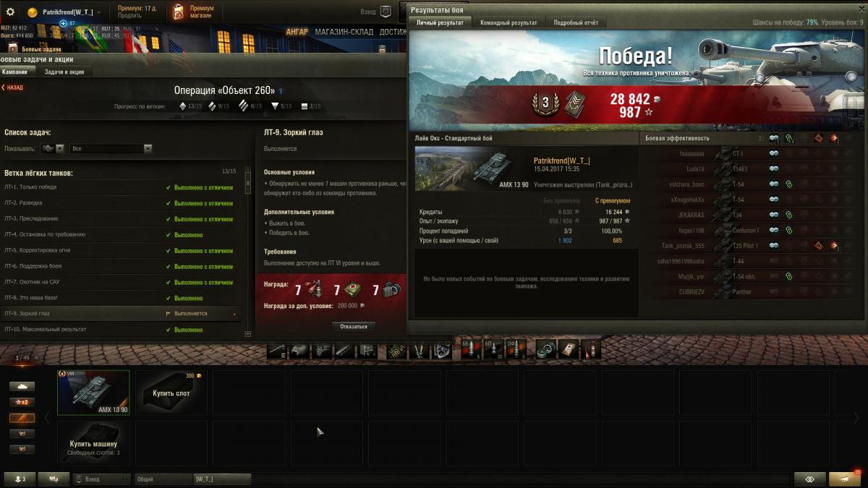Screen dimensions: 868x488
Task: Click the assist damage icon for volchara_boec
Action: point(789,184)
